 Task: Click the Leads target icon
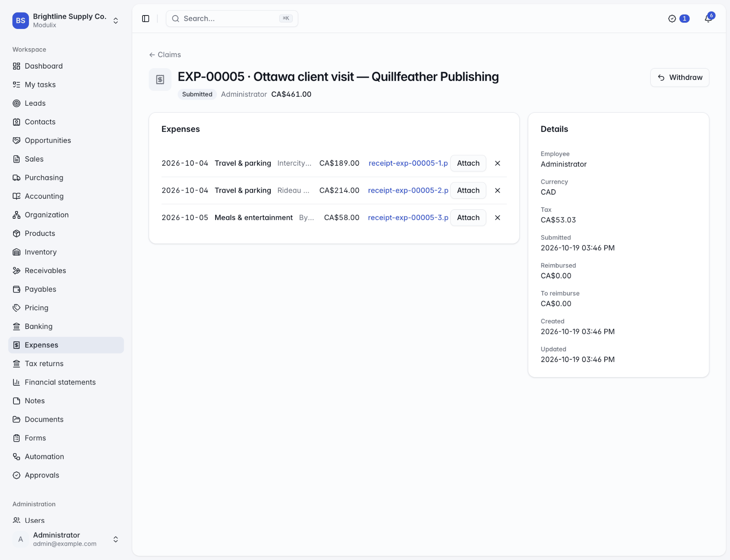click(16, 103)
